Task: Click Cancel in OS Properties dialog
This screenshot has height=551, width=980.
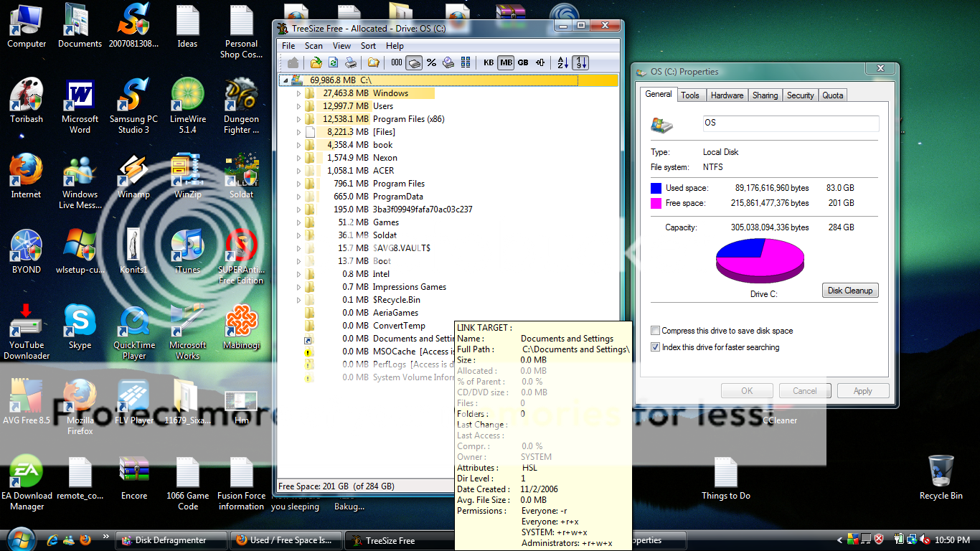Action: pyautogui.click(x=804, y=391)
